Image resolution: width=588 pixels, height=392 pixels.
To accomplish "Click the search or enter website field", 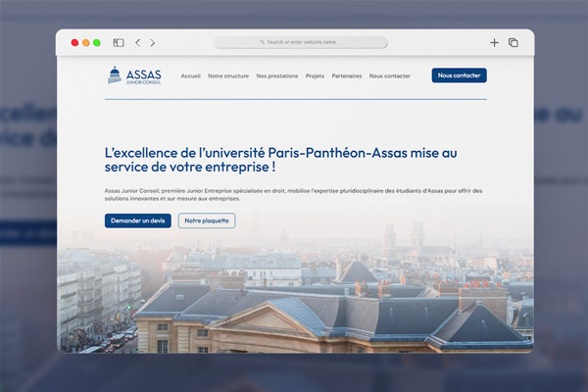I will click(301, 42).
